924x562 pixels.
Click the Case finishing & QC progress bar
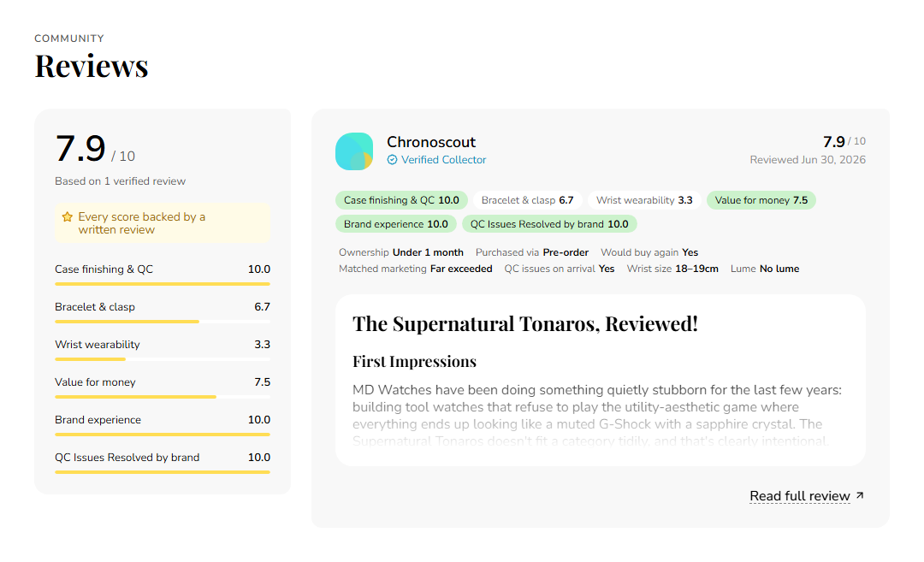coord(162,284)
